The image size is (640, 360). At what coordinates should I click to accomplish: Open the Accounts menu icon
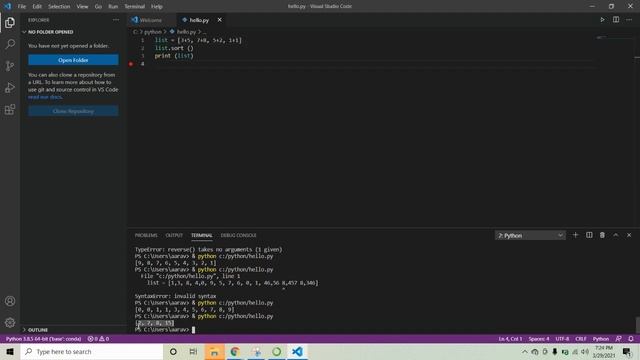pos(10,301)
